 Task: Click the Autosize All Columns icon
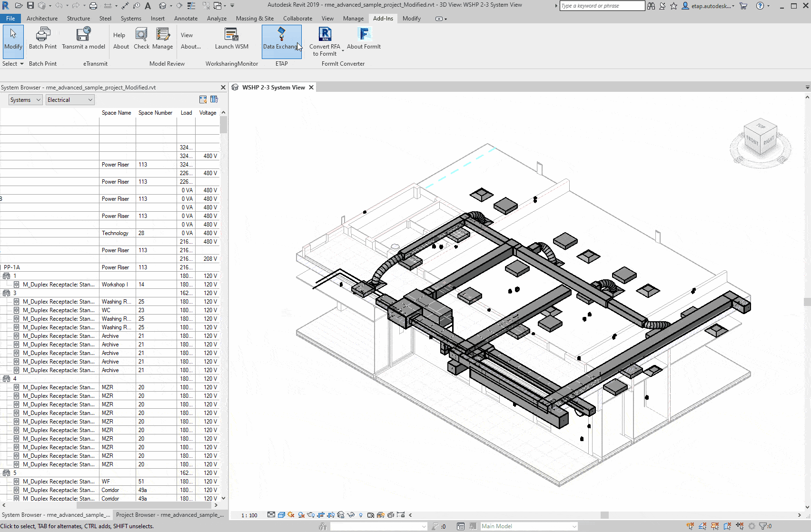click(x=203, y=99)
